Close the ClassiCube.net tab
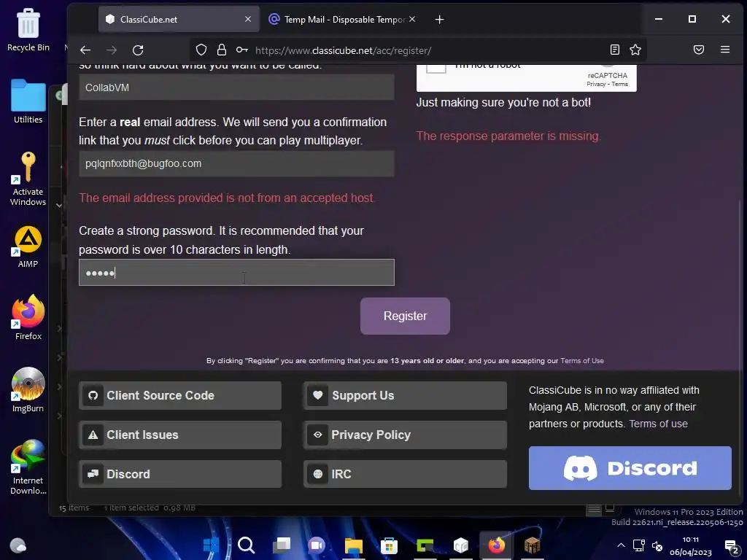Image resolution: width=747 pixels, height=560 pixels. [248, 19]
